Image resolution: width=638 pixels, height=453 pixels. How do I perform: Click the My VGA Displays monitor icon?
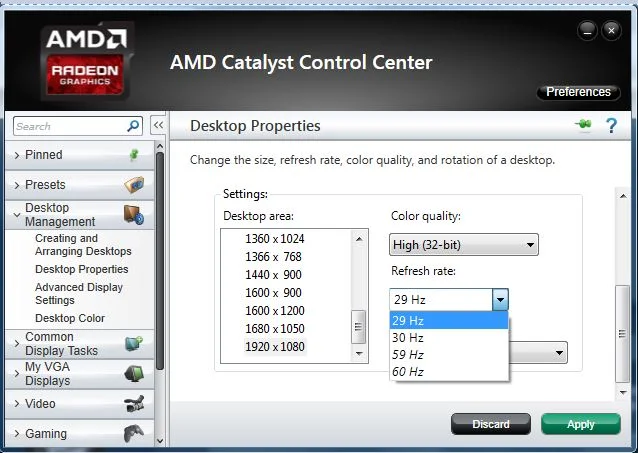[x=134, y=374]
